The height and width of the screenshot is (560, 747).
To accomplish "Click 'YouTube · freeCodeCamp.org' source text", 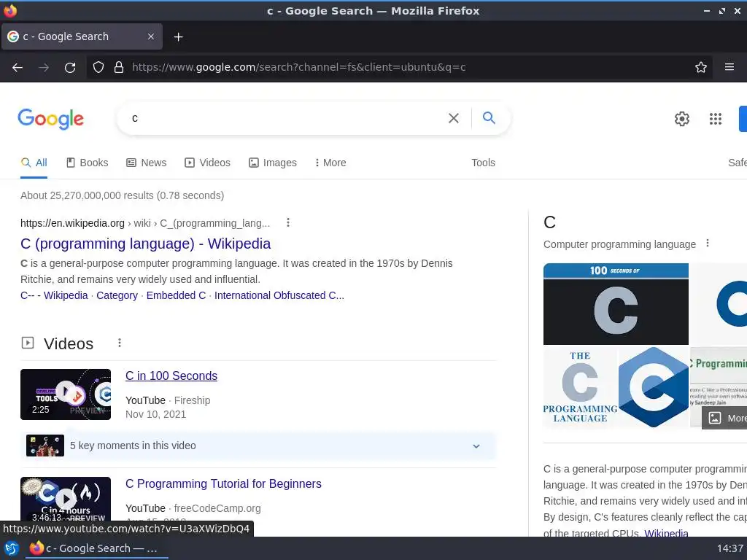I will 193,508.
